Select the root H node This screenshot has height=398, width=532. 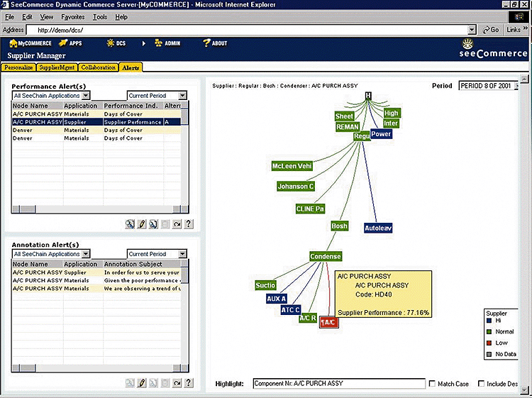(x=368, y=96)
